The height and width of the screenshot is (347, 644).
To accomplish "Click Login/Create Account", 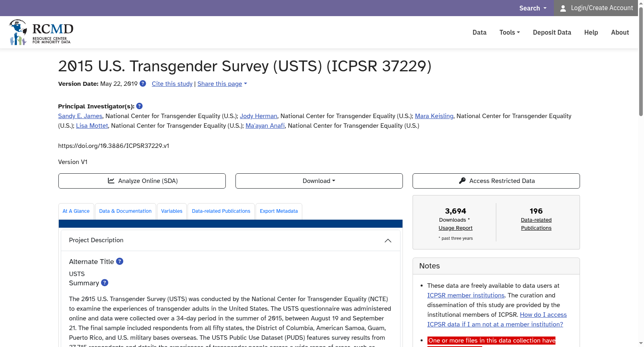I will (596, 8).
